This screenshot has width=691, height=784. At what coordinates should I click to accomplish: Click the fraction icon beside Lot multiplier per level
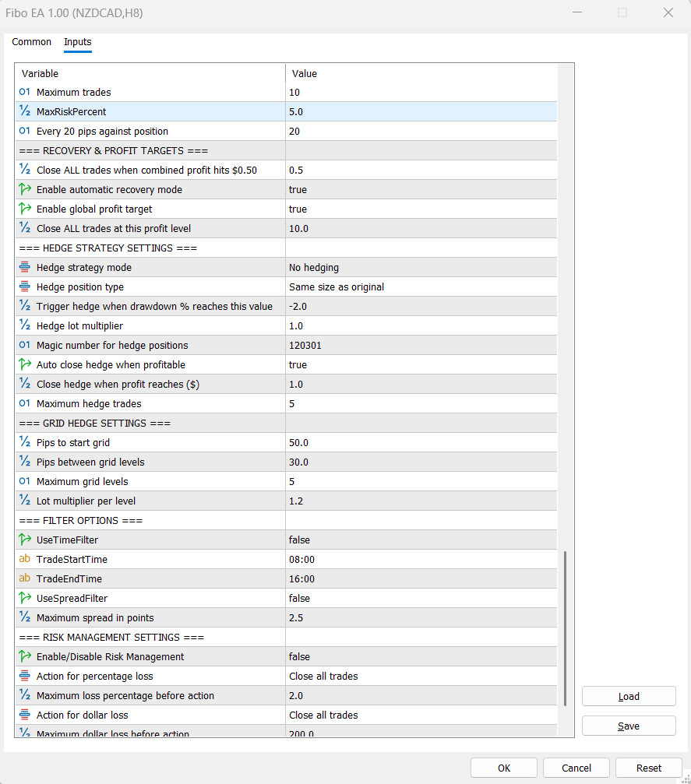24,501
